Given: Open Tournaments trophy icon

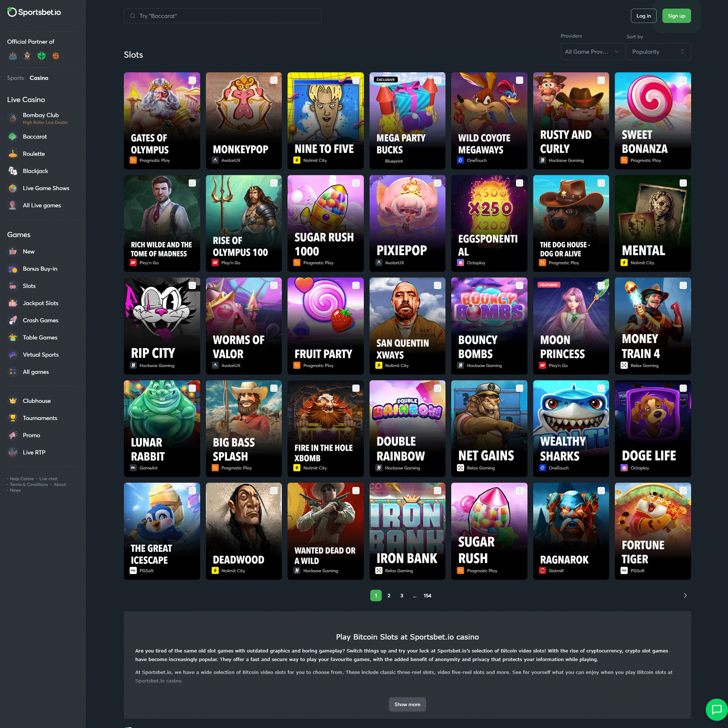Looking at the screenshot, I should click(x=13, y=418).
